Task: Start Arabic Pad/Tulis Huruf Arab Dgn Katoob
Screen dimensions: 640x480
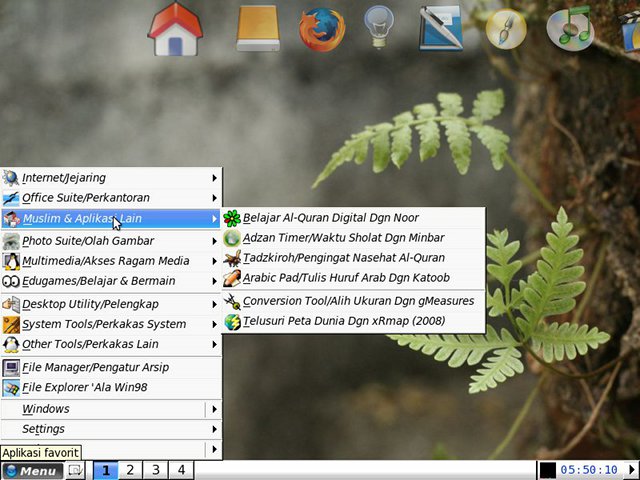Action: [353, 278]
